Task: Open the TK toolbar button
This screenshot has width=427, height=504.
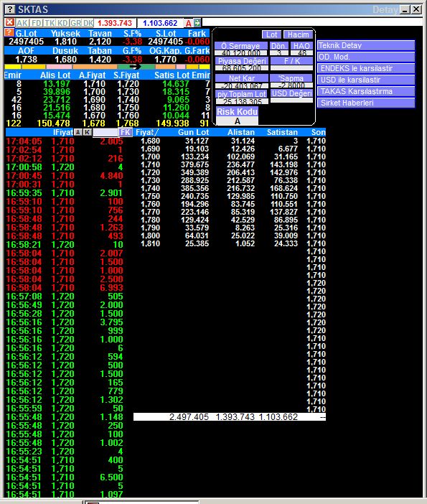Action: point(50,23)
